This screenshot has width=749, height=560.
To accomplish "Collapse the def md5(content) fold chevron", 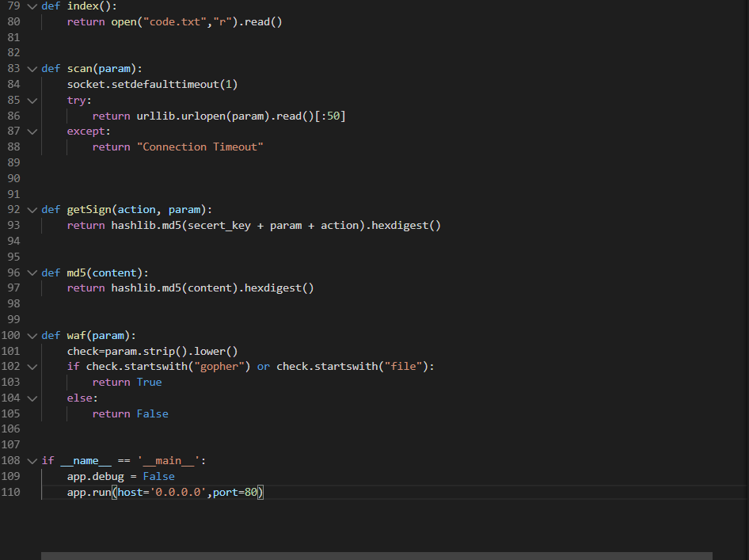I will click(x=32, y=273).
